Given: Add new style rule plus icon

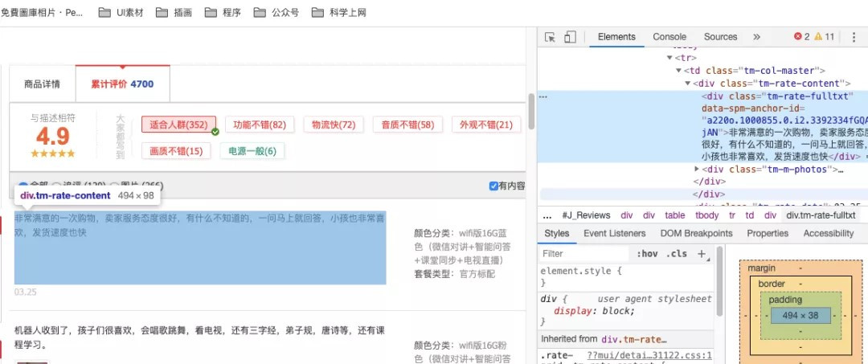Looking at the screenshot, I should 702,254.
